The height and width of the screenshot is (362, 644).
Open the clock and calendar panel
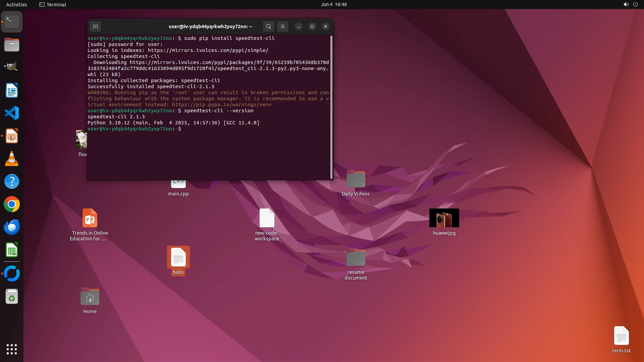333,4
